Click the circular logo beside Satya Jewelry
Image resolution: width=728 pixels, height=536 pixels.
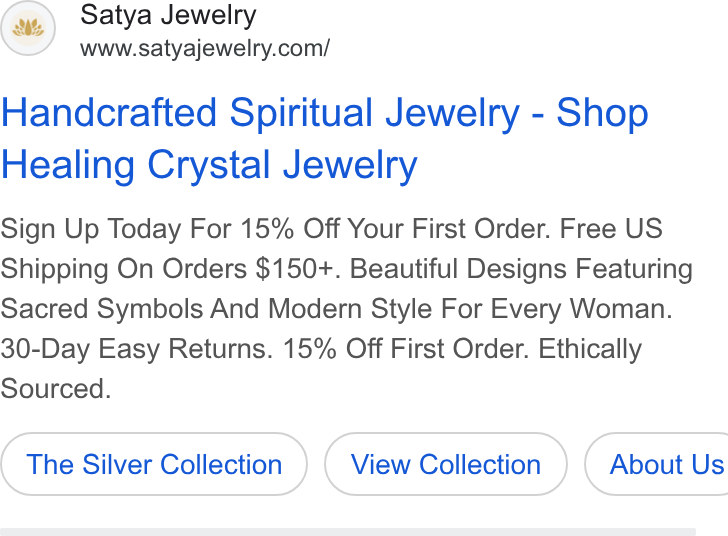click(28, 28)
